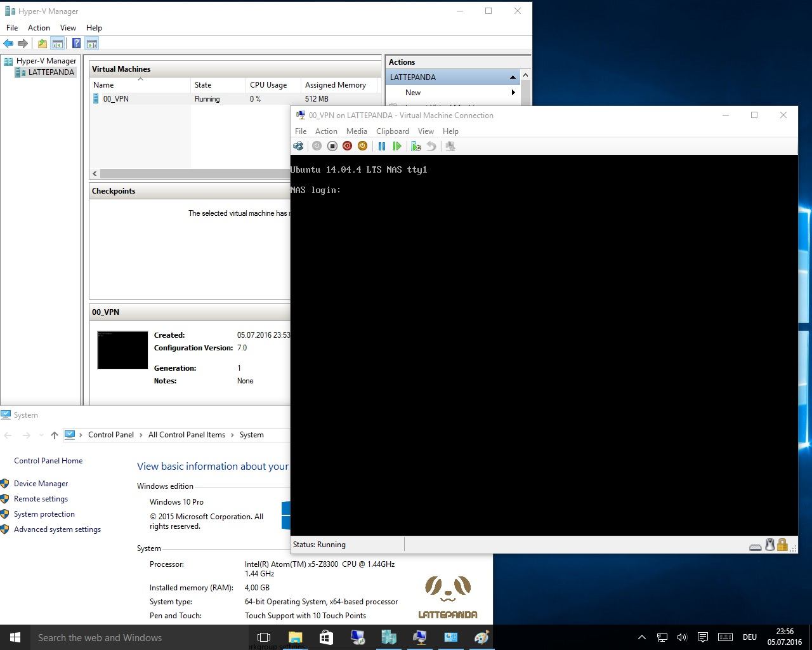Sort by State column header

pos(218,85)
